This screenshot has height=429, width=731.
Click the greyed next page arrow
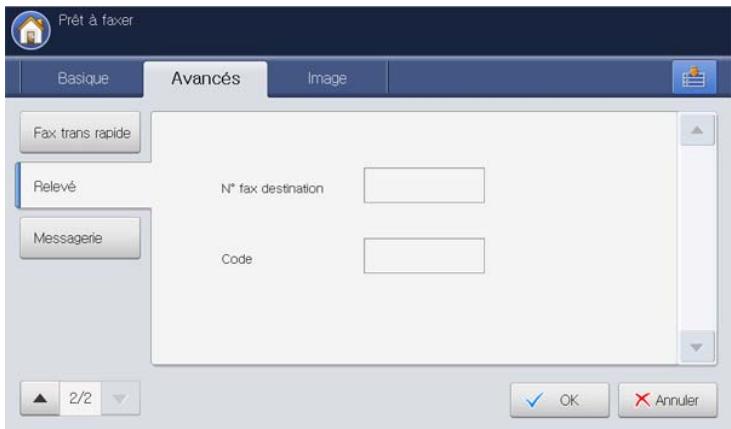tap(120, 398)
